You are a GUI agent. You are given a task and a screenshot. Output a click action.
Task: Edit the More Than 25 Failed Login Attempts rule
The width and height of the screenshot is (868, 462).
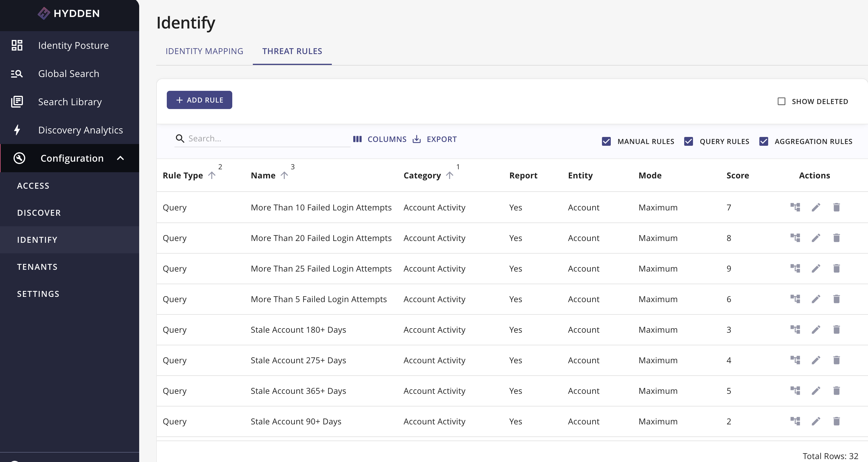(x=816, y=268)
